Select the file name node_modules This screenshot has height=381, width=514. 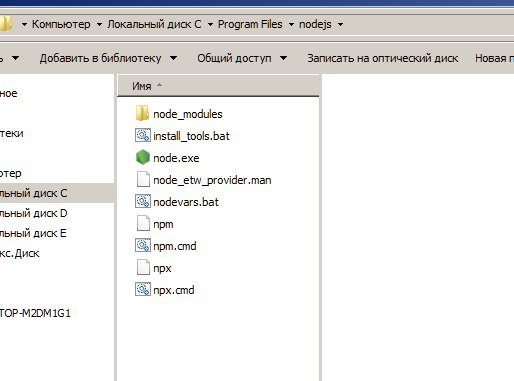point(188,114)
